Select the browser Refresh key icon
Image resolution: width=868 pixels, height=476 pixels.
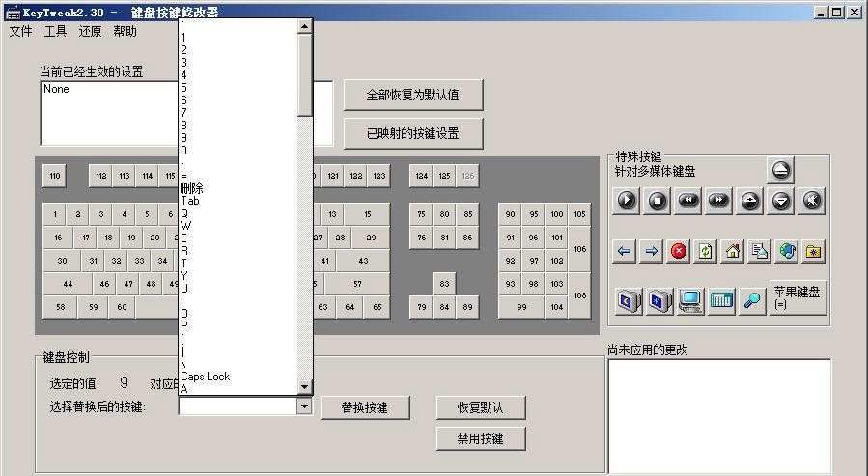(705, 251)
